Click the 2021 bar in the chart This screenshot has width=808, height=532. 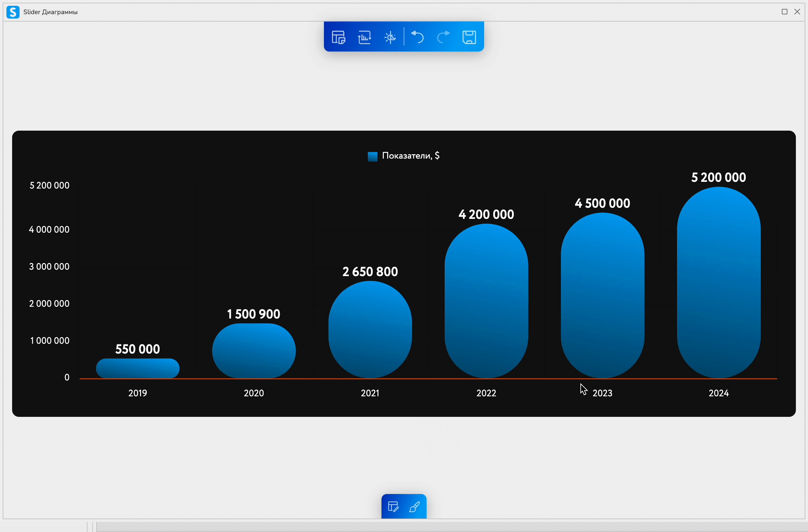tap(370, 329)
